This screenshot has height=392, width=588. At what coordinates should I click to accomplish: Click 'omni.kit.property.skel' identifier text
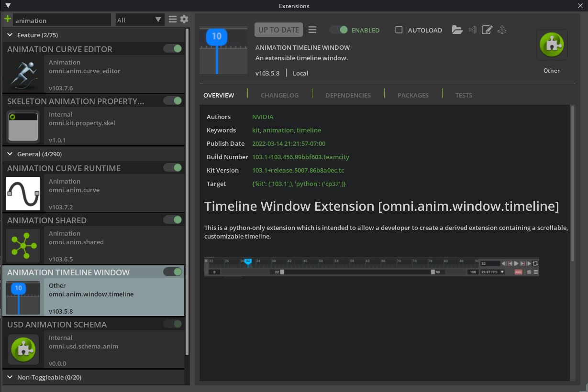82,123
